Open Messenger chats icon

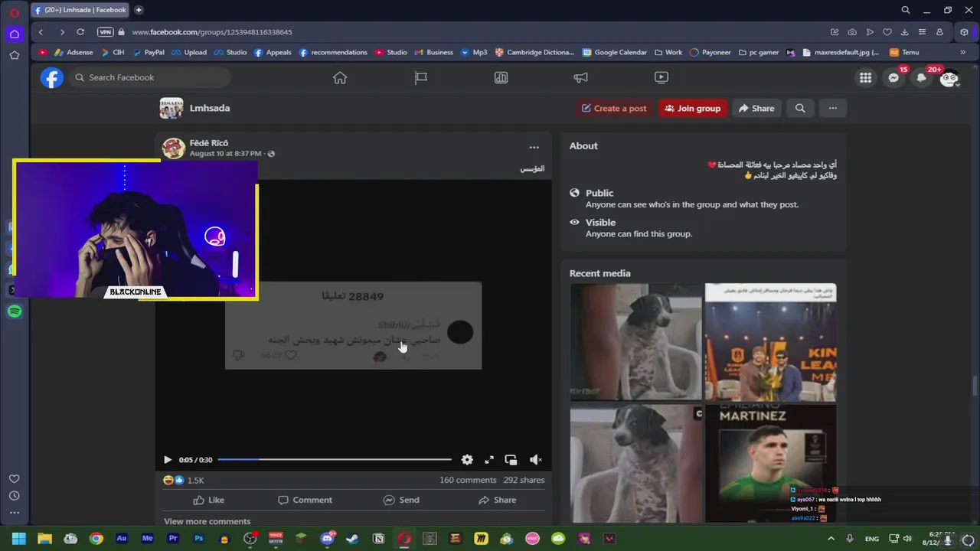pos(893,77)
